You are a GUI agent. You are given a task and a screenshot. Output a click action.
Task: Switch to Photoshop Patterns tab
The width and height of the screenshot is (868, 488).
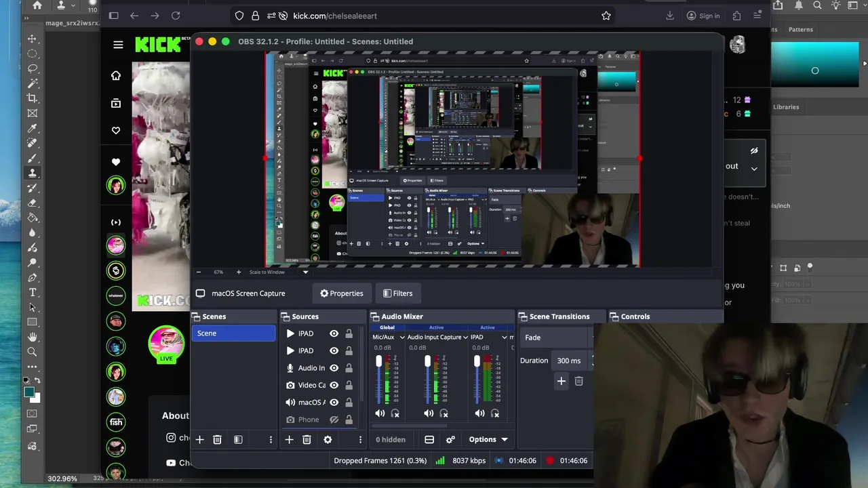pos(800,29)
